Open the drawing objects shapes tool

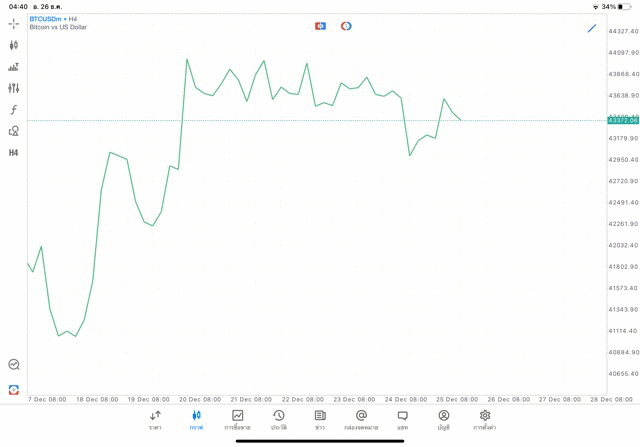tap(14, 131)
